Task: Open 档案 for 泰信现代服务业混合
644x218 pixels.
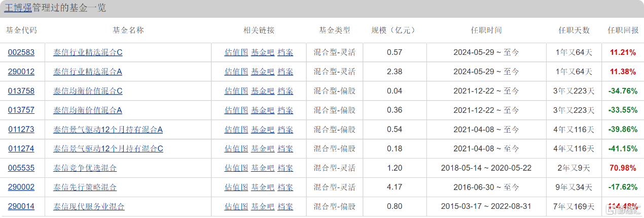Action: click(285, 207)
